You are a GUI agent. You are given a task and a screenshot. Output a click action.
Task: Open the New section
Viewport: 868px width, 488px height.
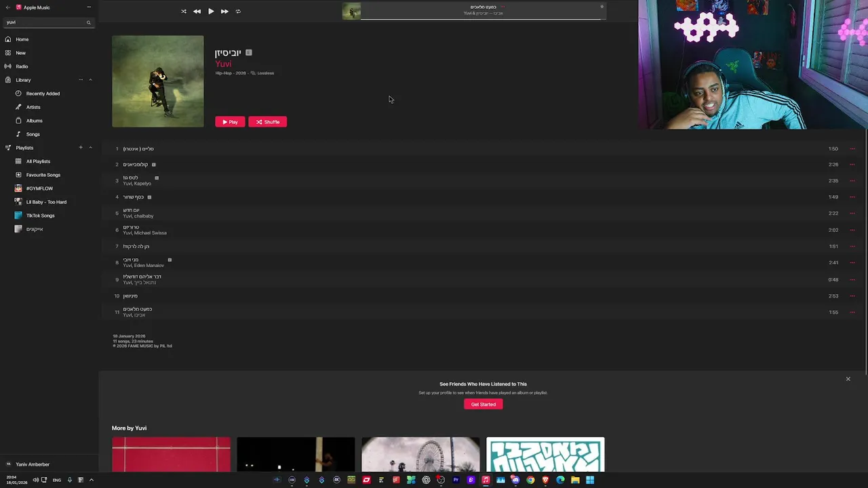[x=47, y=53]
